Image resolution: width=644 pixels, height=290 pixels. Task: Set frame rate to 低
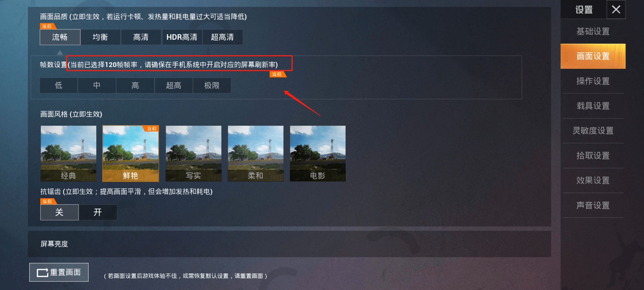click(58, 85)
